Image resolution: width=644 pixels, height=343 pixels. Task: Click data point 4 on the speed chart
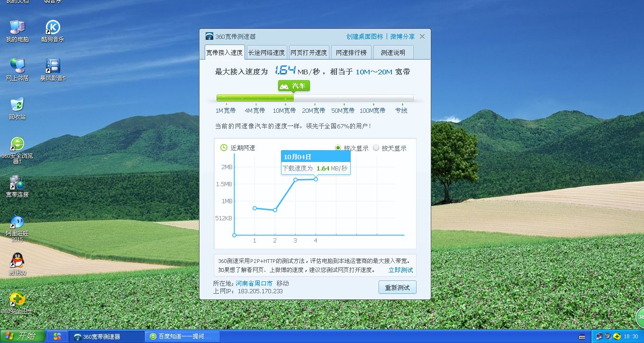point(316,179)
